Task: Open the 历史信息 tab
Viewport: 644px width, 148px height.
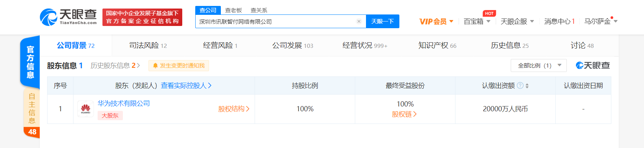Action: (x=510, y=46)
